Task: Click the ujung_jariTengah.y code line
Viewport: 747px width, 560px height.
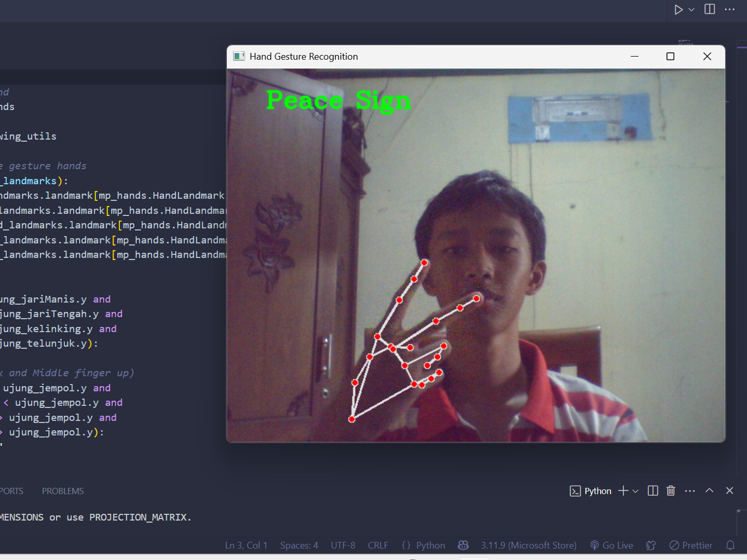Action: 61,314
